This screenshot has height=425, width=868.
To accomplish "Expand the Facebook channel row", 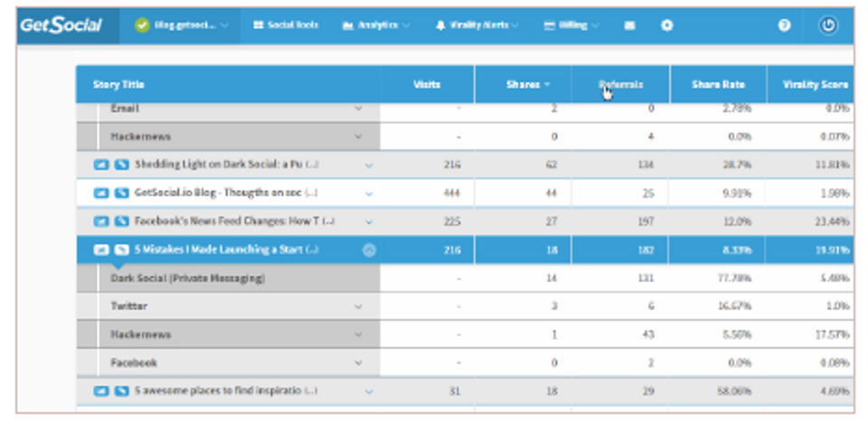I will tap(358, 363).
